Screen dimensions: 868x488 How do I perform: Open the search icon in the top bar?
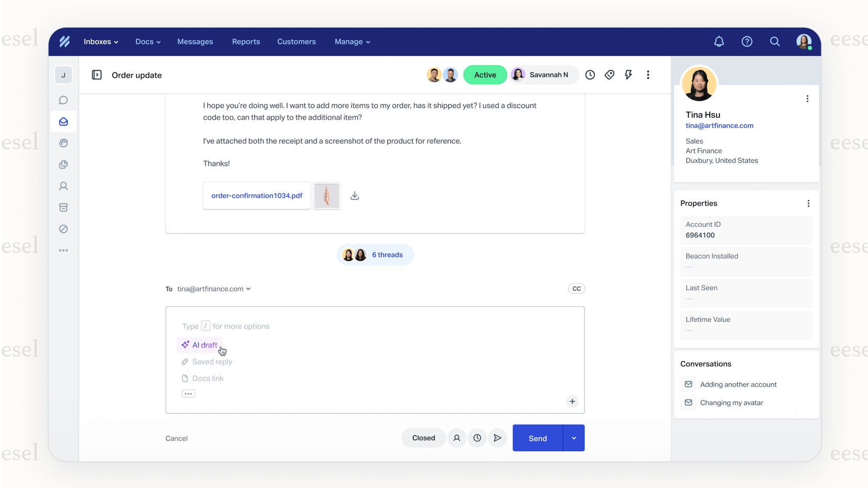pos(774,41)
